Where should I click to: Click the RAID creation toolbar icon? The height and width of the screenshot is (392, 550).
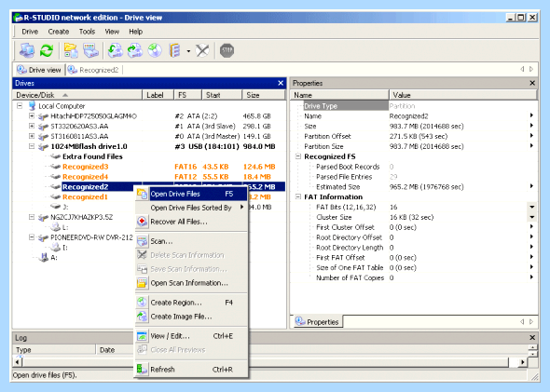175,50
